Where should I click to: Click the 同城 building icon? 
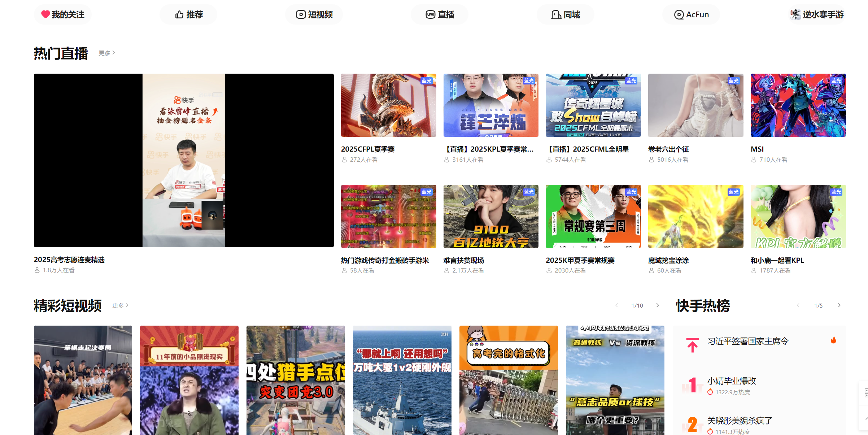click(x=556, y=14)
